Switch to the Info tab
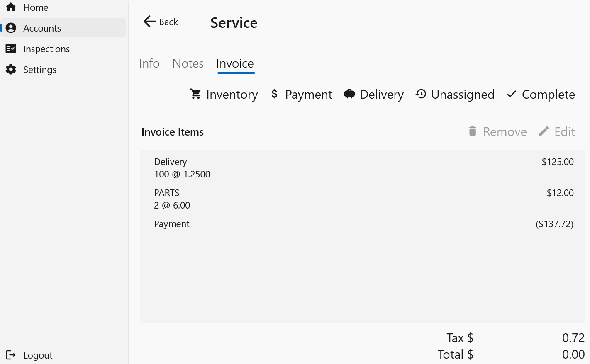 click(149, 63)
